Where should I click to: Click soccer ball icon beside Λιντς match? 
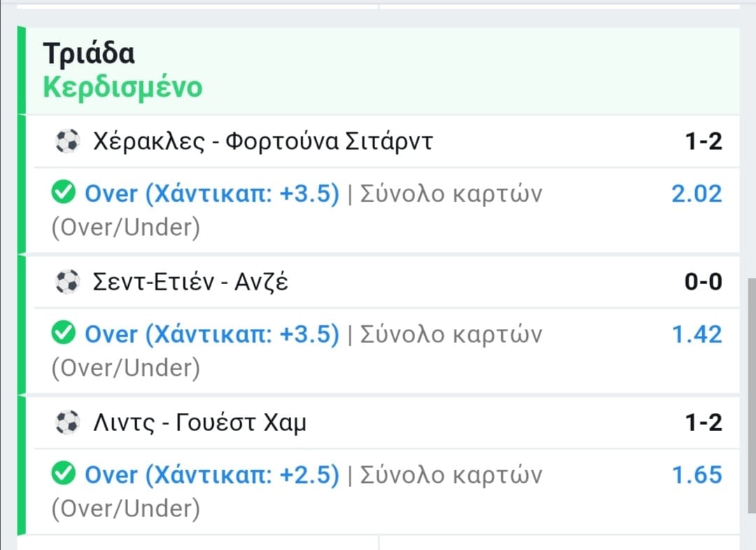pos(67,423)
